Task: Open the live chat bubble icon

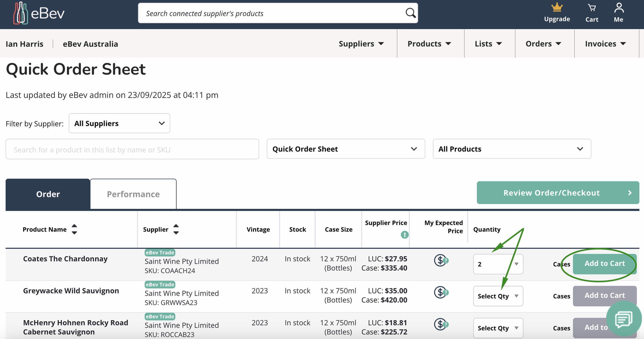Action: coord(623,319)
